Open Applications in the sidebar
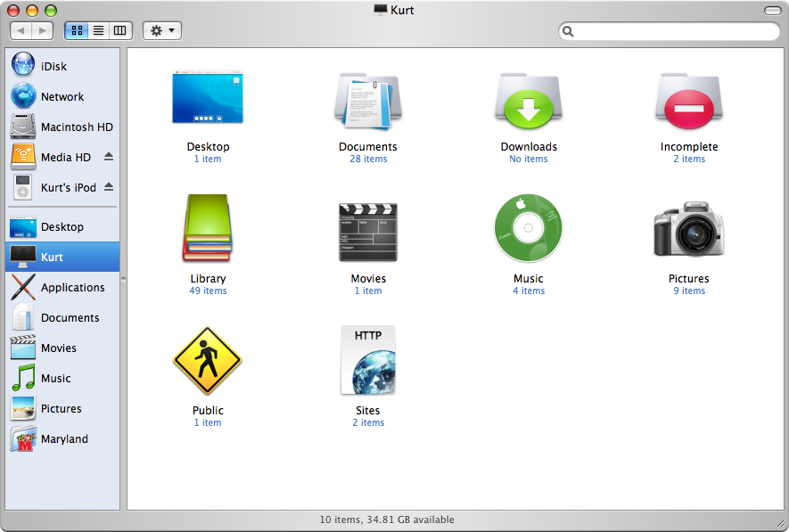 (62, 287)
